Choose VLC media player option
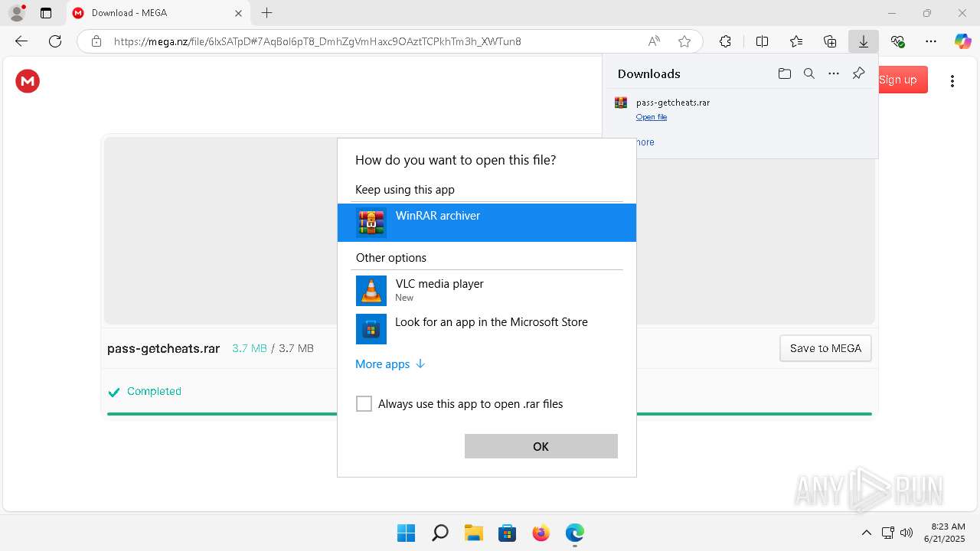Image resolution: width=980 pixels, height=551 pixels. pos(487,291)
